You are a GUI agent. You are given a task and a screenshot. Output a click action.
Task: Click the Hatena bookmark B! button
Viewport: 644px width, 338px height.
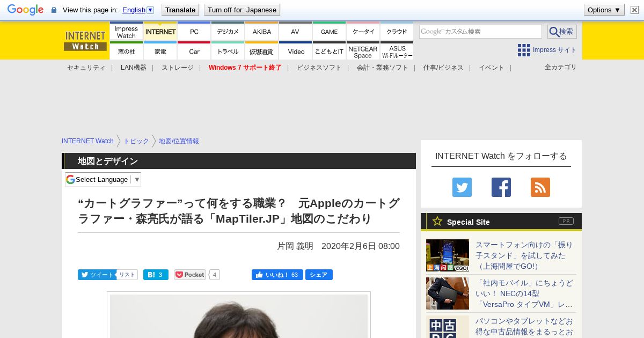point(156,275)
